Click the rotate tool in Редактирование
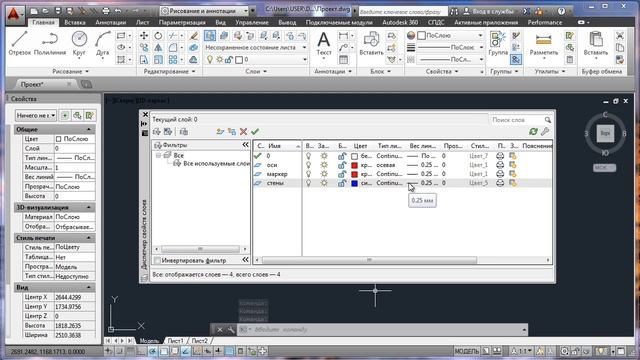640x360 pixels. (158, 36)
